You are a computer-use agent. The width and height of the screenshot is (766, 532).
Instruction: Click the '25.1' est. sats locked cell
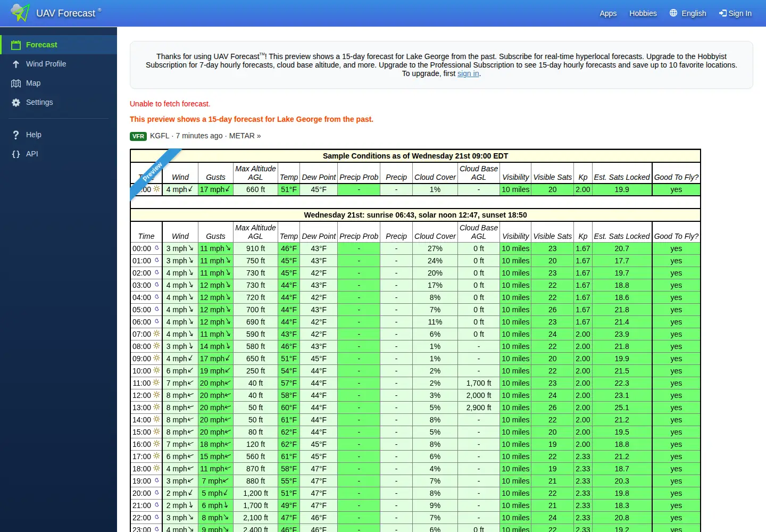(622, 408)
